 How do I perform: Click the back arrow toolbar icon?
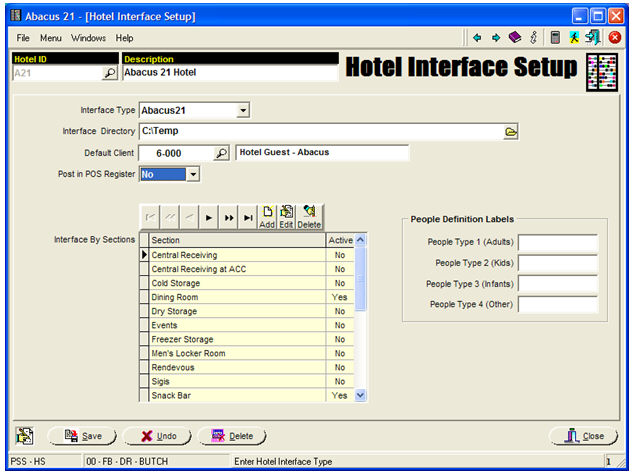pyautogui.click(x=477, y=38)
